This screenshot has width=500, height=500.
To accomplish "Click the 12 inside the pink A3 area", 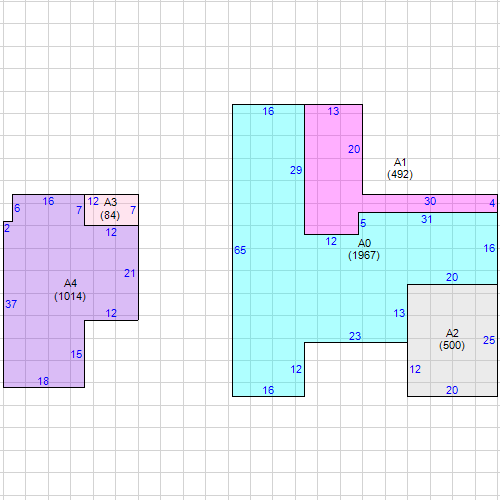I will [x=93, y=201].
